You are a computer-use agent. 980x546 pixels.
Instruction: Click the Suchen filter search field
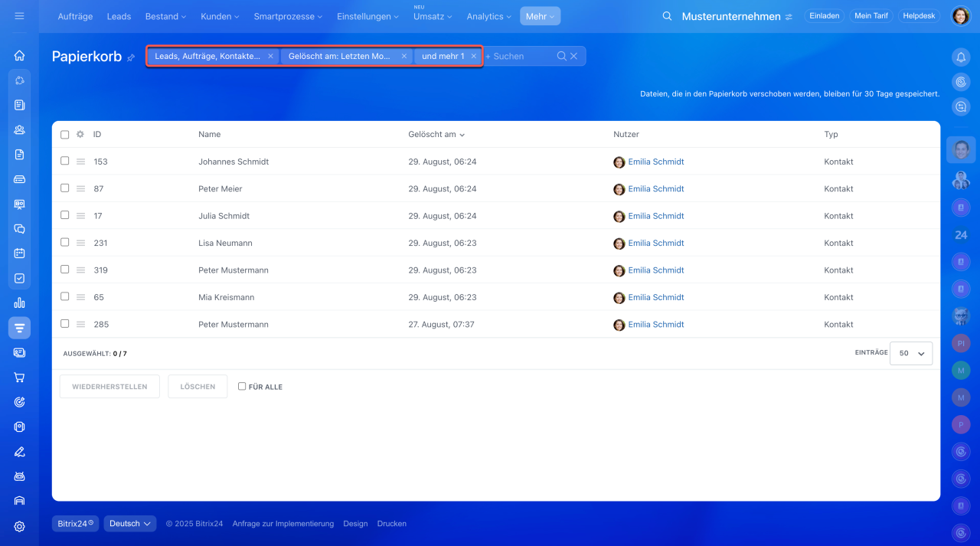click(519, 56)
